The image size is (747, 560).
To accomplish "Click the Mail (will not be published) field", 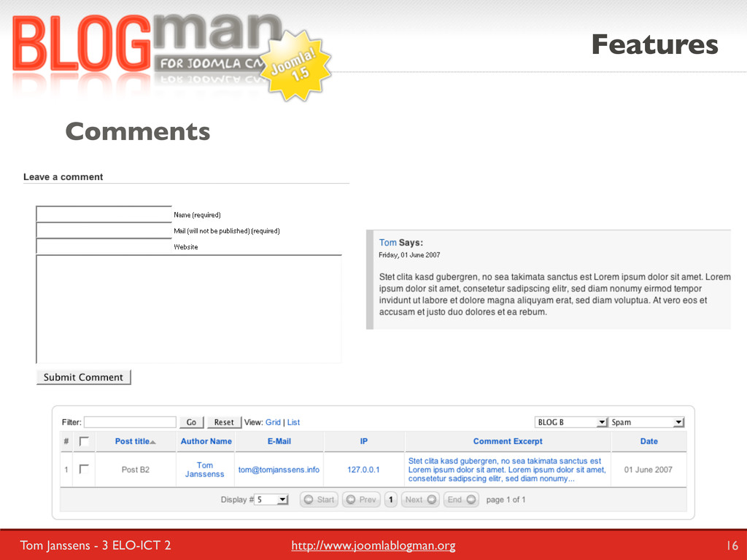I will click(x=104, y=230).
